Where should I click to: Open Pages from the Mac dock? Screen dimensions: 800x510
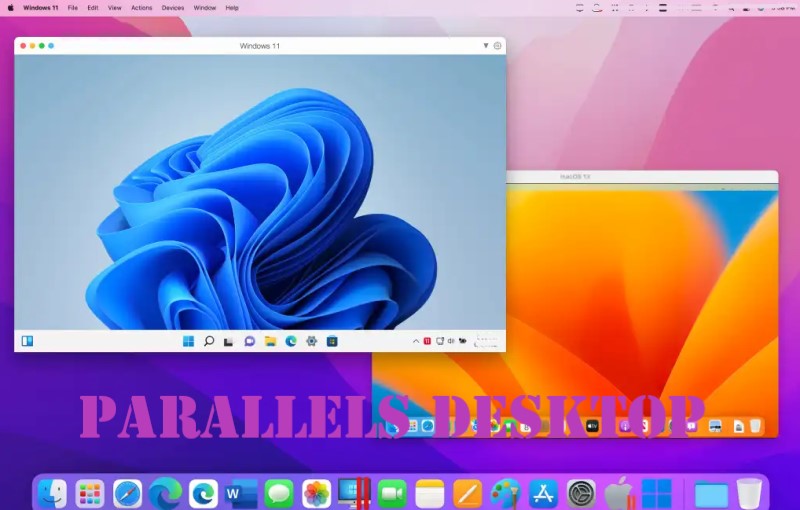click(x=467, y=494)
